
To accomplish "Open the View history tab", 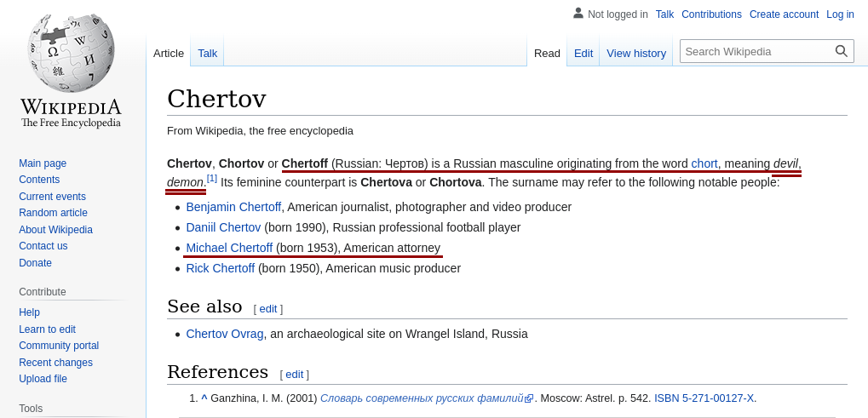I will (x=636, y=53).
